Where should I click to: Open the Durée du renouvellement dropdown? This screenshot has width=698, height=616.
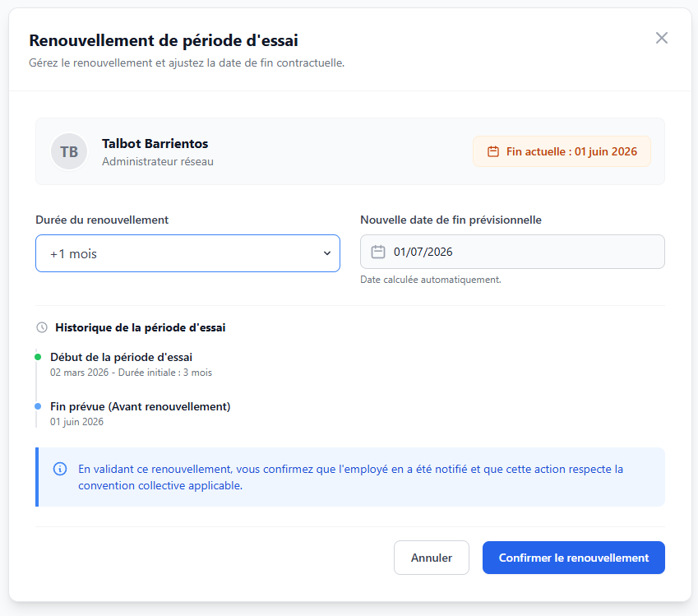click(x=187, y=253)
